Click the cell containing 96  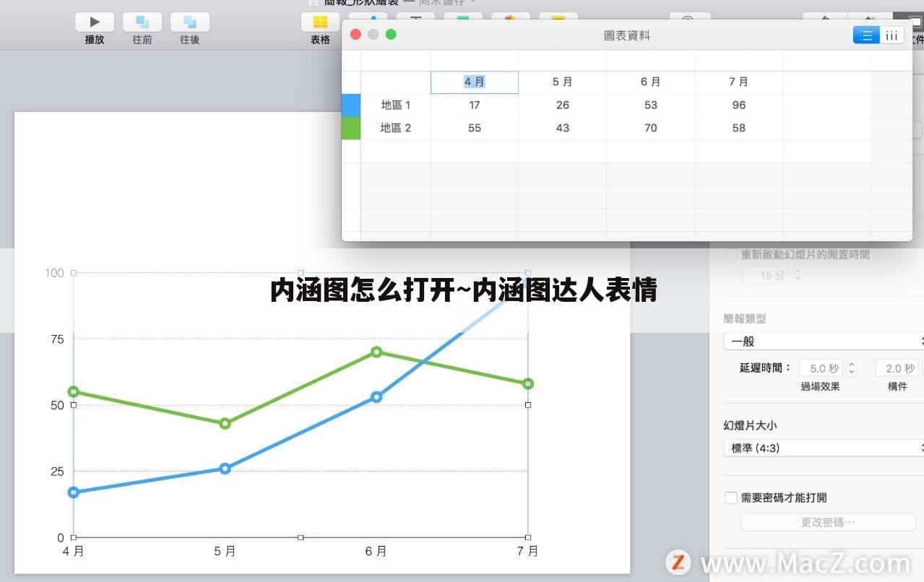pyautogui.click(x=739, y=105)
